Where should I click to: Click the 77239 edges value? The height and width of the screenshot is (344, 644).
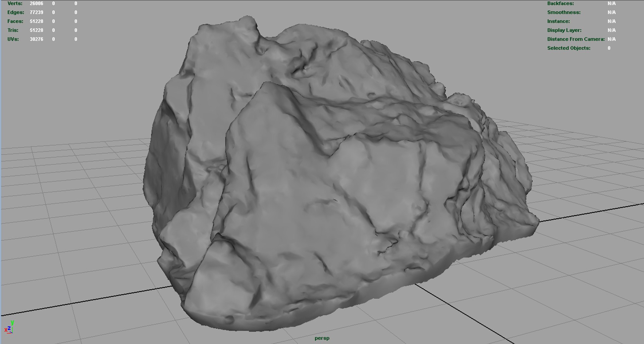[37, 12]
